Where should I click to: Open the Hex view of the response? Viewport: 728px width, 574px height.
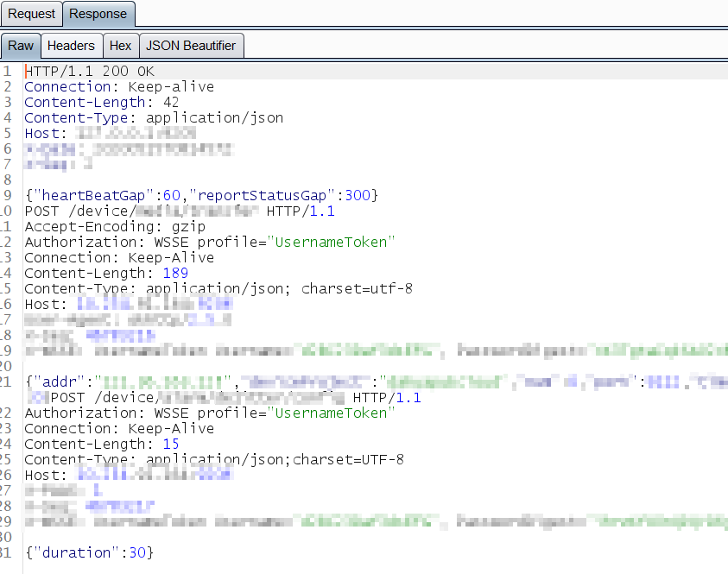[120, 46]
